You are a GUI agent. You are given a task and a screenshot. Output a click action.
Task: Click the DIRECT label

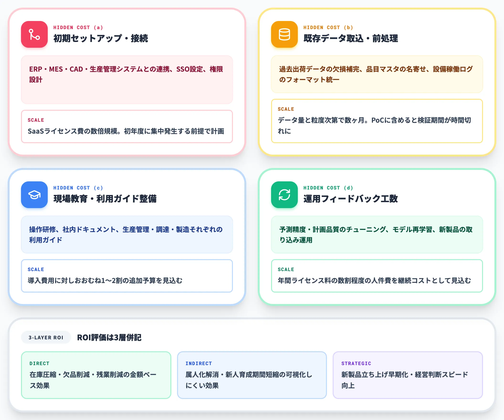coord(39,363)
